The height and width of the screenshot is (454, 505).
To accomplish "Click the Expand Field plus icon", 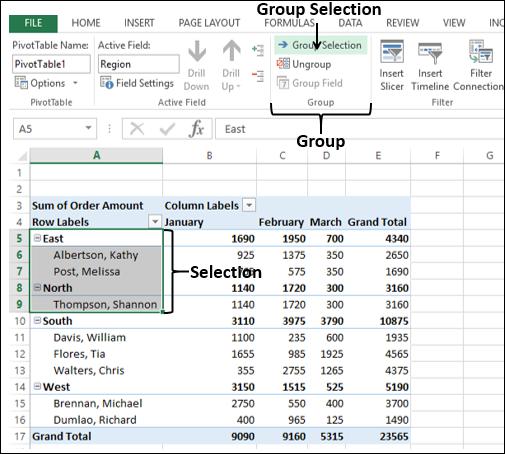I will point(258,50).
